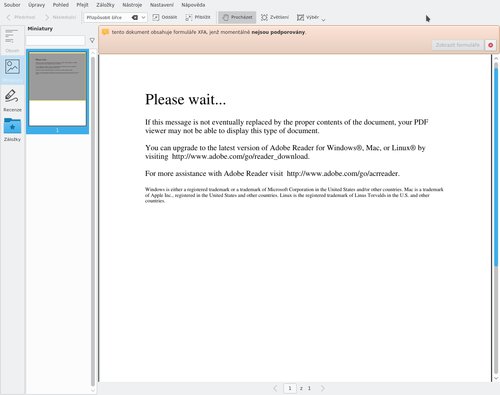Open the Přejít menu
The image size is (500, 395).
(x=82, y=5)
